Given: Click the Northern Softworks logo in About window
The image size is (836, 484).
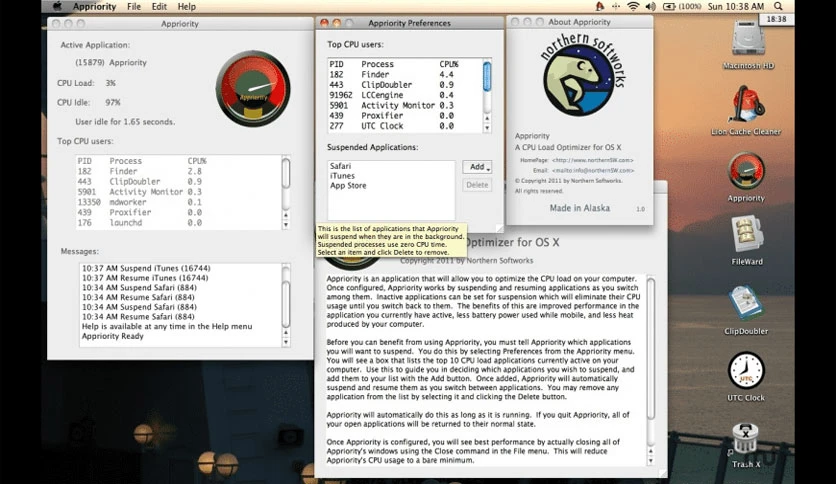Looking at the screenshot, I should 582,75.
